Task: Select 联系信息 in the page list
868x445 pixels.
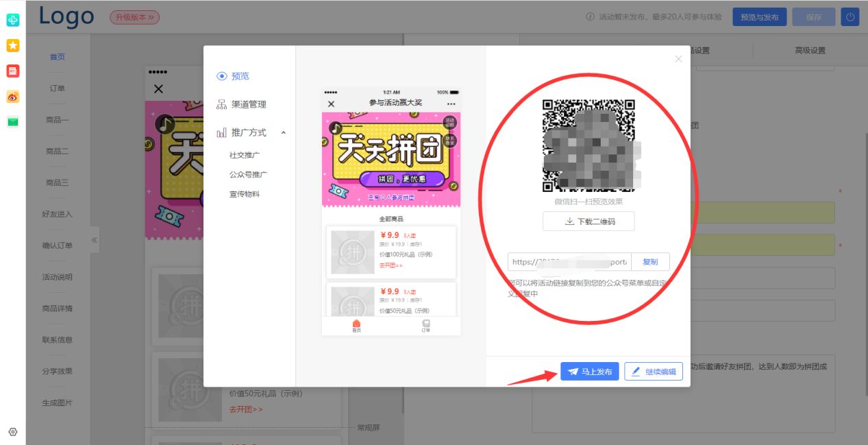Action: (58, 339)
